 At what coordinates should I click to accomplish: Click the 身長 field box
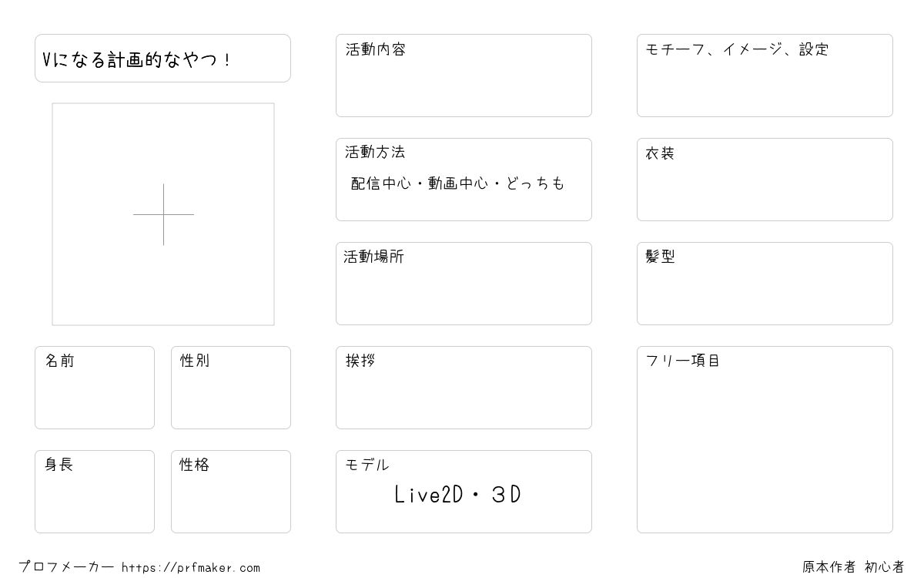95,492
